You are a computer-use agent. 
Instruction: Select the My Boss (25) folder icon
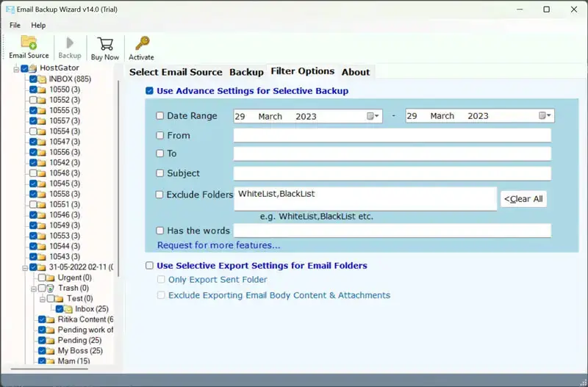coord(51,351)
